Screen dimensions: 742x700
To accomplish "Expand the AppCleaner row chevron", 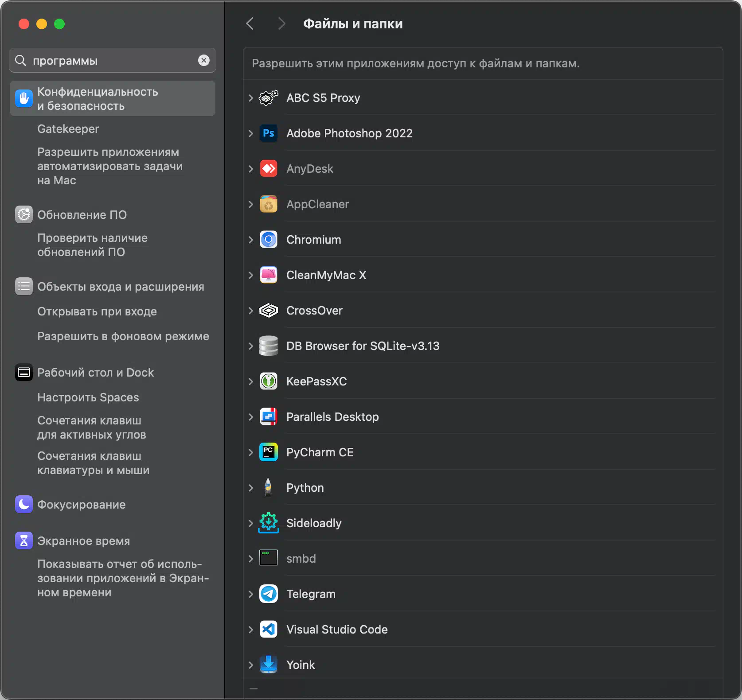I will click(251, 204).
